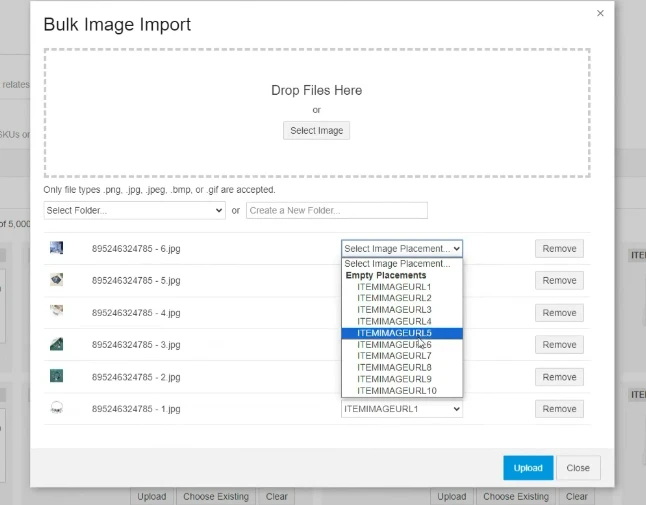Click thumbnail for 895246324785 - 2.jpg

[x=57, y=376]
